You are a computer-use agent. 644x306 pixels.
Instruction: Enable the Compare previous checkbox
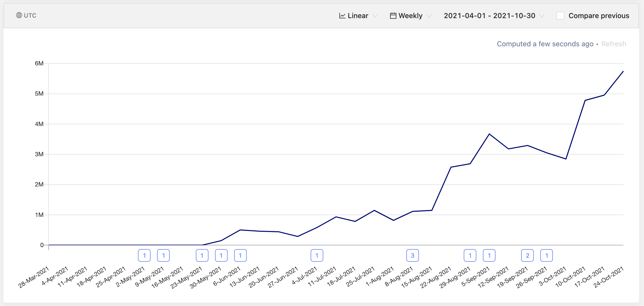click(560, 16)
